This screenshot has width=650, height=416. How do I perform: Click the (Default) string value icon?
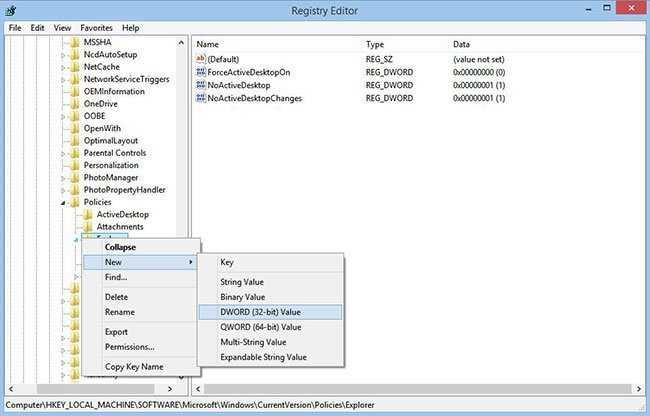201,59
